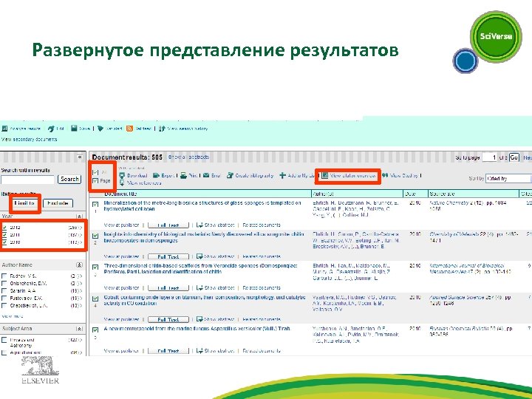This screenshot has width=532, height=399.
Task: Uncheck document 2 checkbox
Action: [x=95, y=236]
